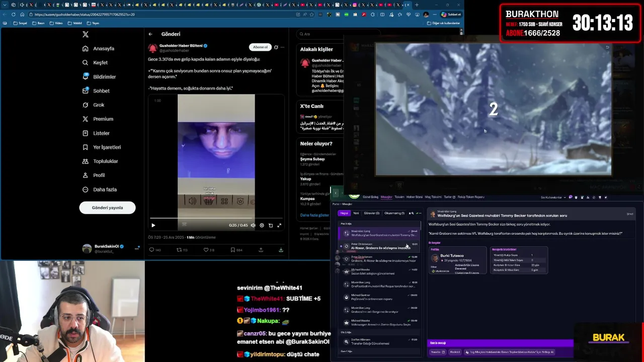Download the video with download icon
The height and width of the screenshot is (362, 644).
281,249
